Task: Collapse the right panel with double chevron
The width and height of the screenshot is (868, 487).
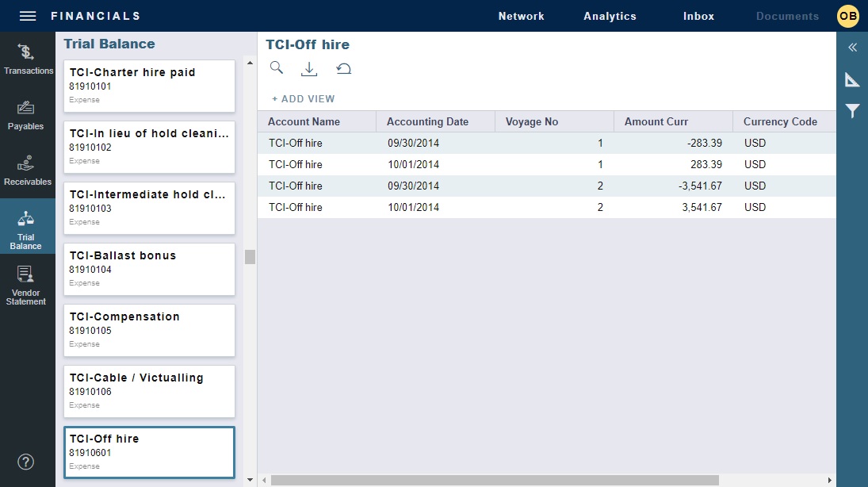Action: (x=852, y=48)
